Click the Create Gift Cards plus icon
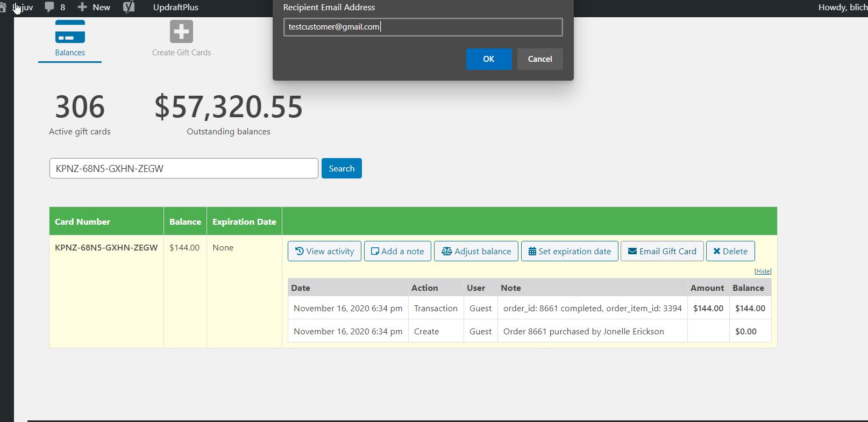 (181, 32)
